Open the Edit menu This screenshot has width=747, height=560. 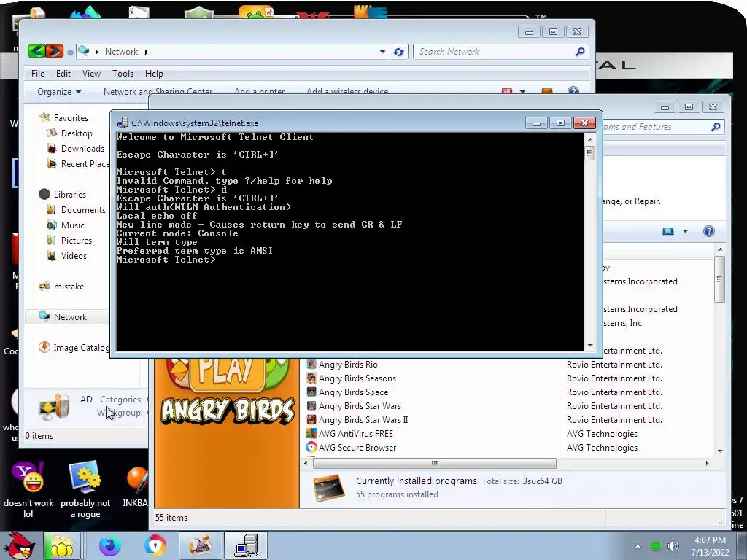coord(63,74)
